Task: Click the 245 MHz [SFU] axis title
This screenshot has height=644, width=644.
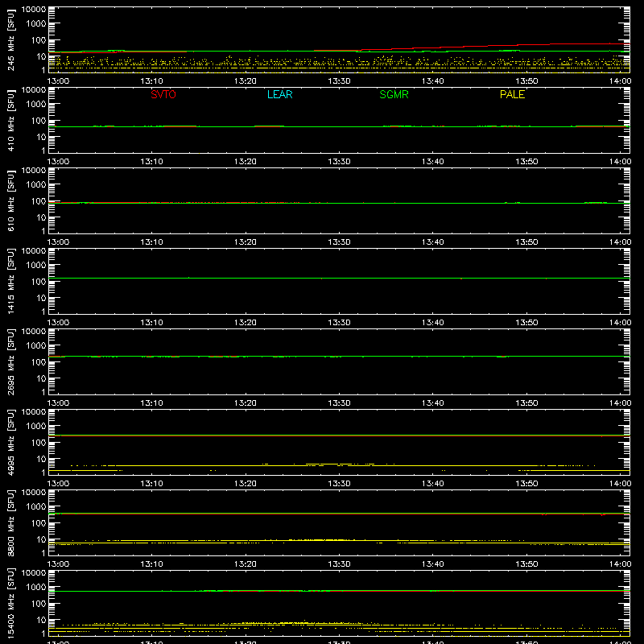Action: pos(11,39)
